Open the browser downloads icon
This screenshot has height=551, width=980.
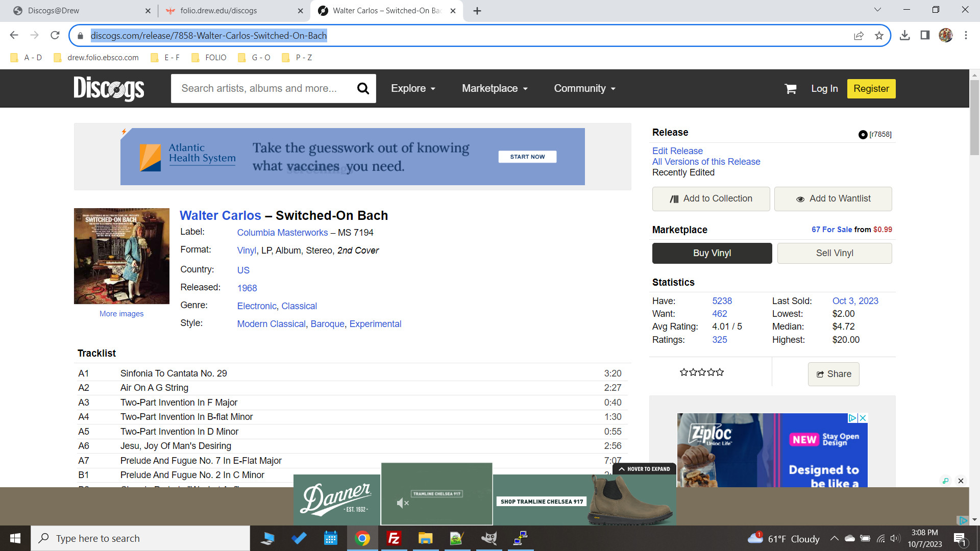(904, 35)
